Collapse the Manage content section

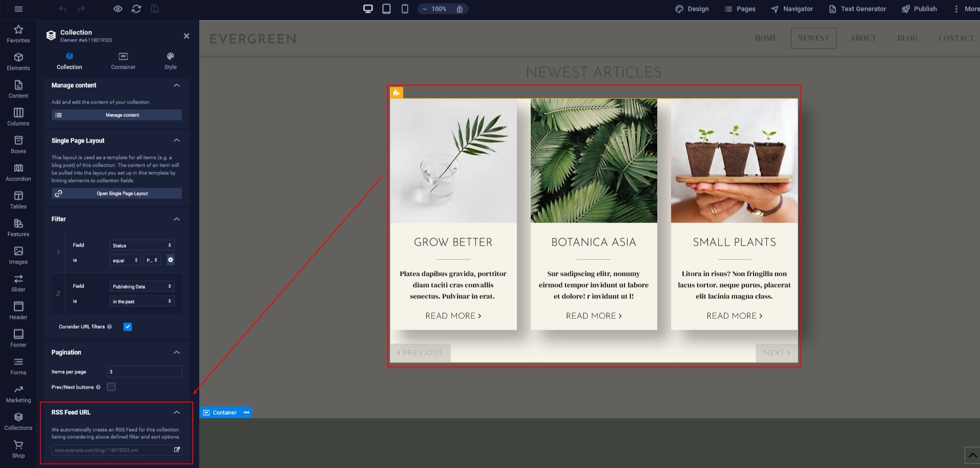[177, 85]
